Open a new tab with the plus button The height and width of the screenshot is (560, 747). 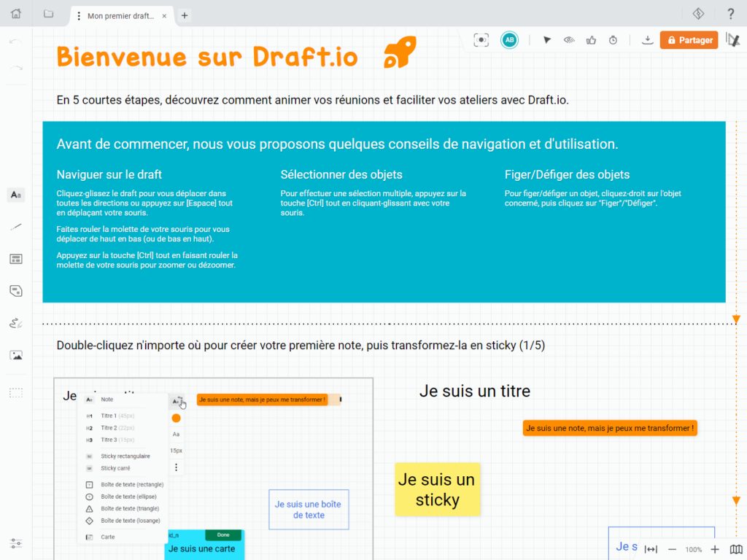point(185,16)
